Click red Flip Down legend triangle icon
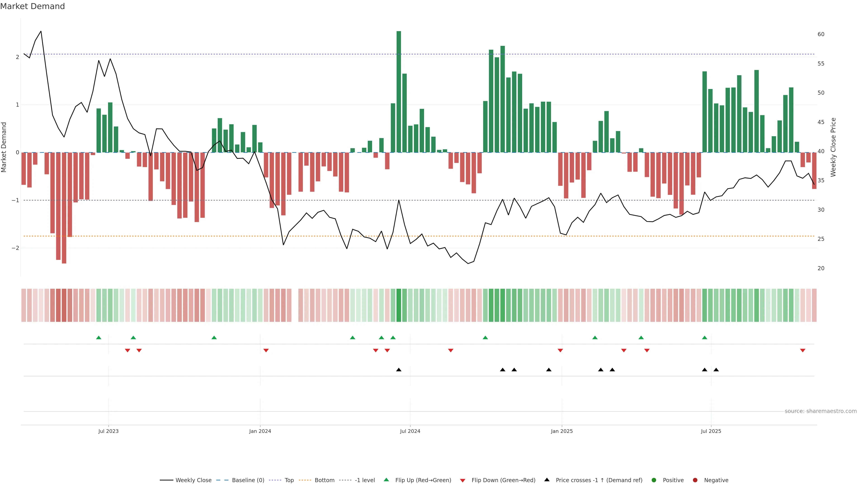The width and height of the screenshot is (868, 488). pyautogui.click(x=463, y=481)
